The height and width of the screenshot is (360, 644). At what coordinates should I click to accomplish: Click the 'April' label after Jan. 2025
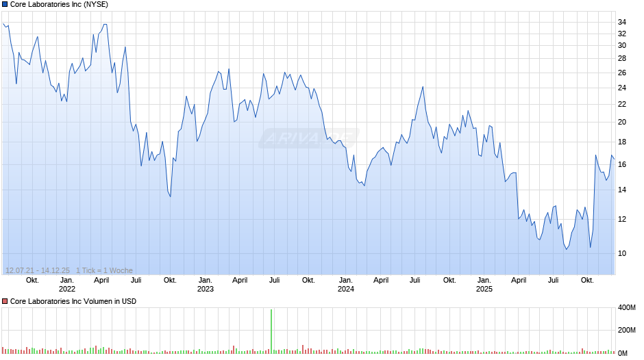(x=519, y=281)
